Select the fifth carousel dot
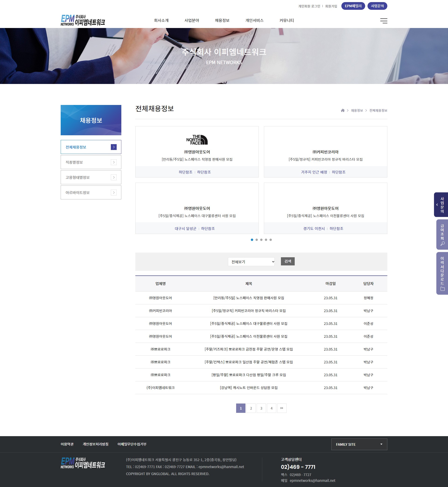Screen dimensions: 448x487 click(x=270, y=240)
